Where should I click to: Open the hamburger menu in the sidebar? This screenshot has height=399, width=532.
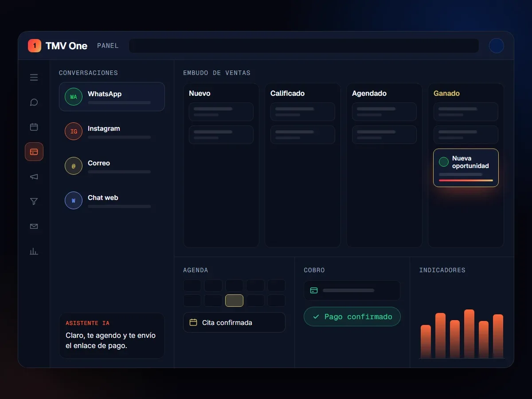click(34, 78)
